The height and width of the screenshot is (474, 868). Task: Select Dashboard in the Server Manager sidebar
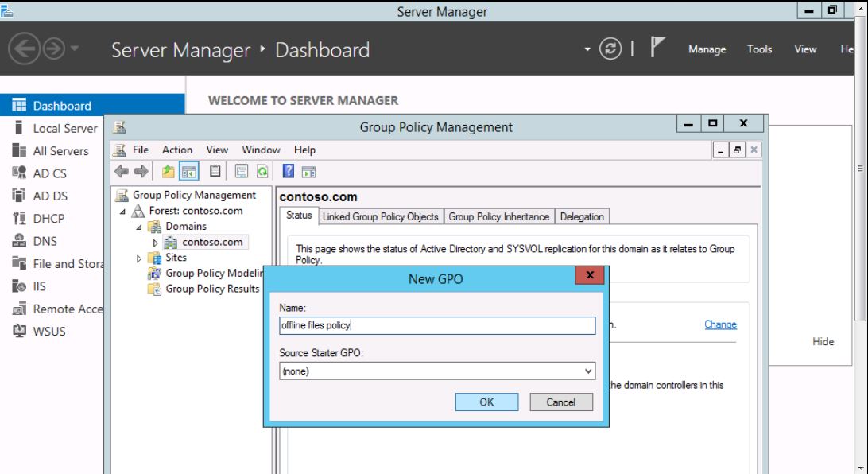[92, 105]
